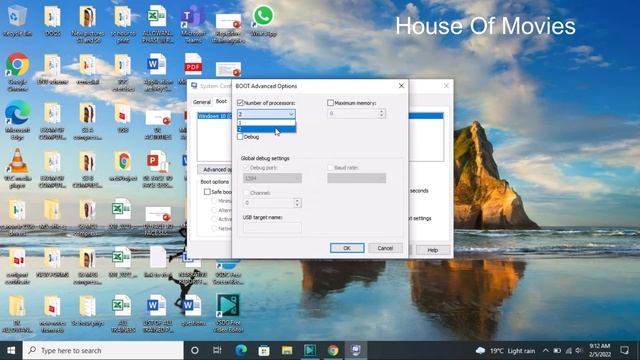Click the Maximum memory spinner up arrow

pyautogui.click(x=382, y=111)
